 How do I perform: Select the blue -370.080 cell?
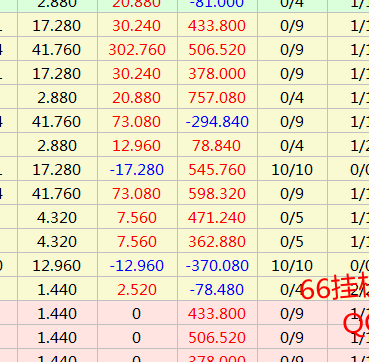[x=217, y=266]
